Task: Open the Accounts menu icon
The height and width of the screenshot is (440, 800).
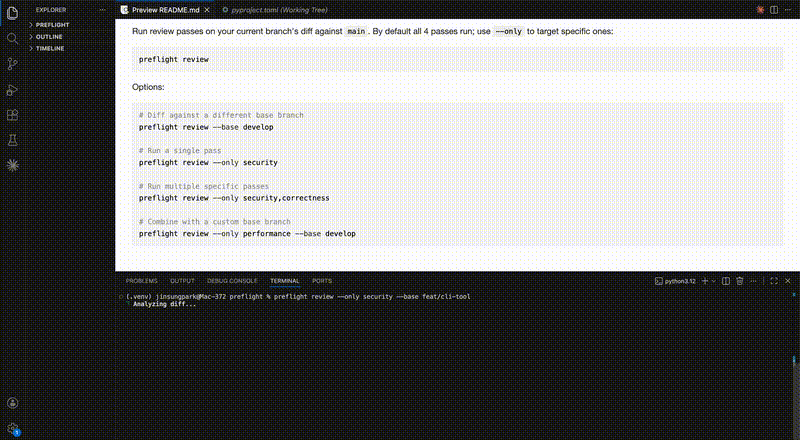Action: point(13,403)
